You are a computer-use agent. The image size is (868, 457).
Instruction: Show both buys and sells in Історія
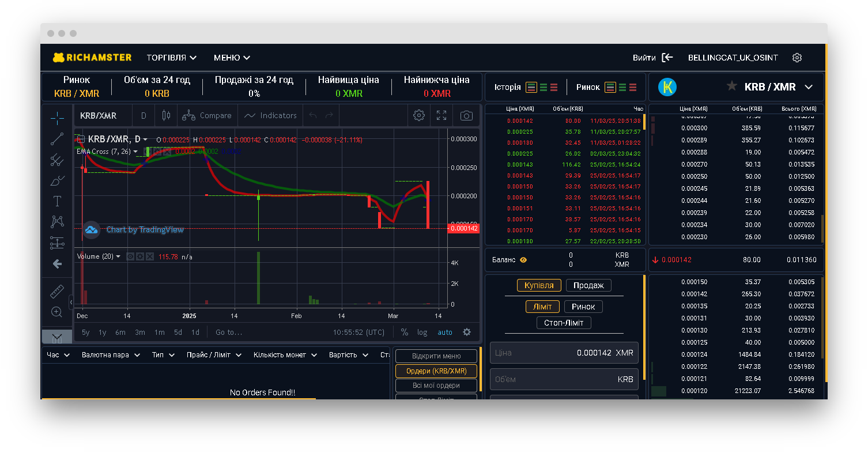click(531, 87)
